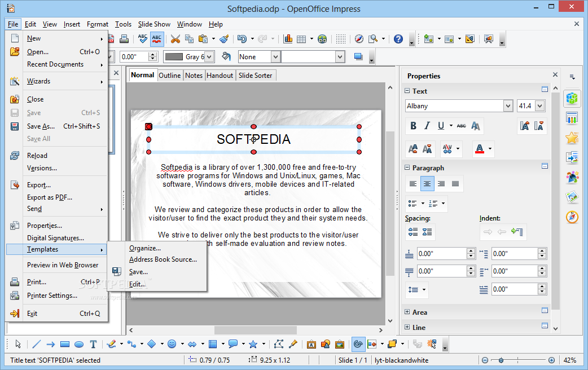The height and width of the screenshot is (370, 588).
Task: Increase above paragraph spacing stepper
Action: (x=471, y=251)
